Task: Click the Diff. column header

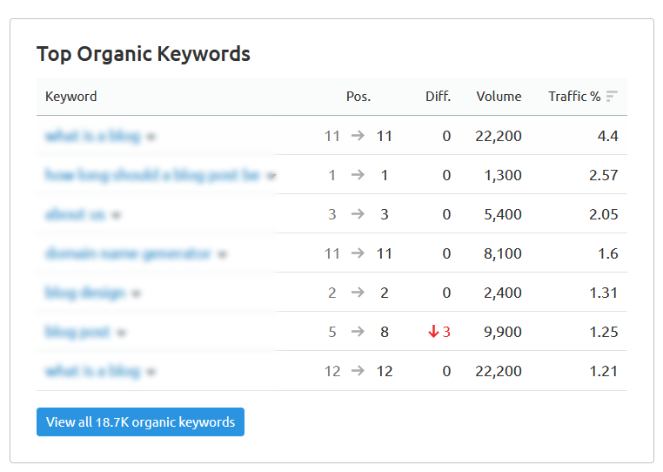Action: (x=437, y=97)
